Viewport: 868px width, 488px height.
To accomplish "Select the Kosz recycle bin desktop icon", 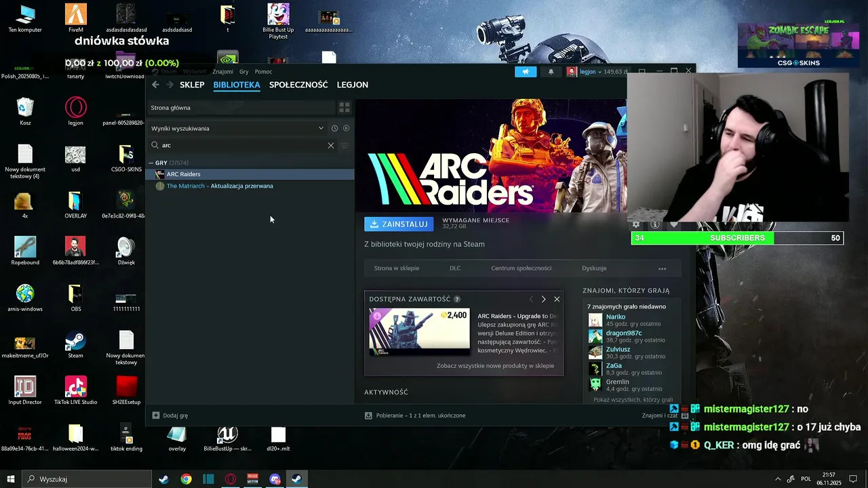I will [x=25, y=111].
